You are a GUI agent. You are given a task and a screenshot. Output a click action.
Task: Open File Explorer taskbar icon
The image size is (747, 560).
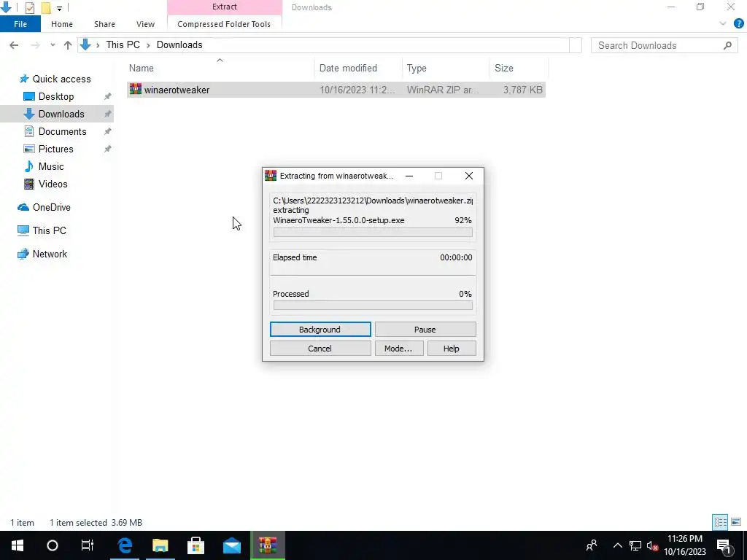click(160, 545)
